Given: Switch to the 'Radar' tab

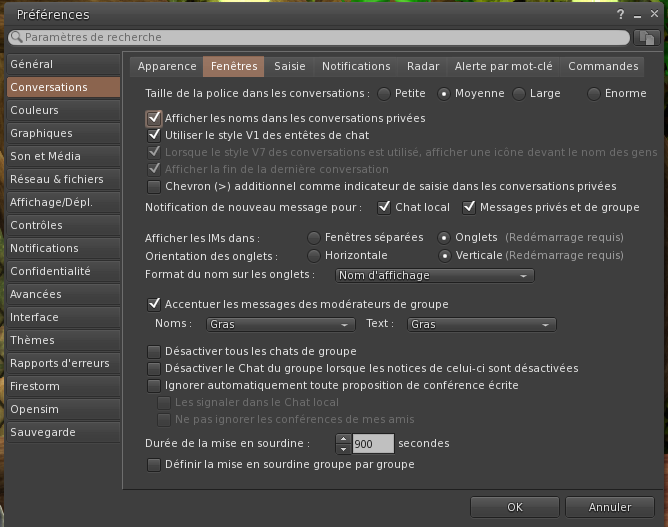Looking at the screenshot, I should [423, 67].
